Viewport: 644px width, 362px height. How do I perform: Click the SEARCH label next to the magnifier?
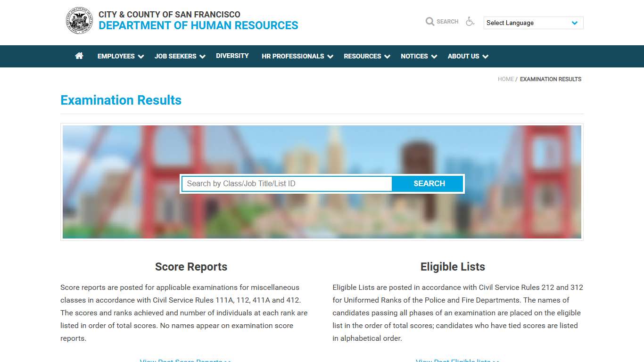coord(447,21)
